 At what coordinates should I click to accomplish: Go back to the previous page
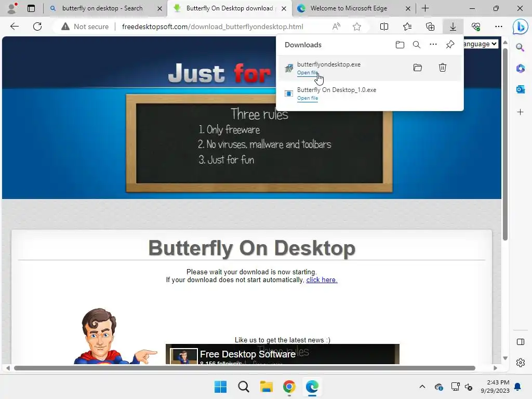tap(14, 26)
